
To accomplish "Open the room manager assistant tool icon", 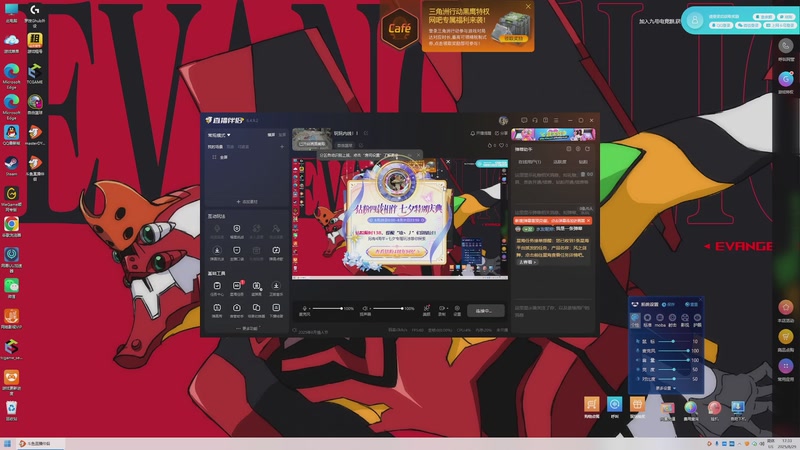I will [237, 310].
